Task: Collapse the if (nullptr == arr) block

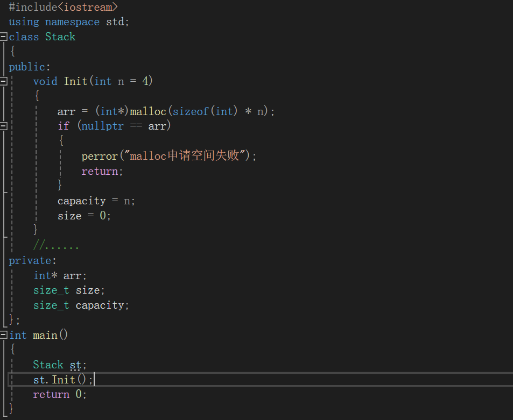Action: click(4, 126)
